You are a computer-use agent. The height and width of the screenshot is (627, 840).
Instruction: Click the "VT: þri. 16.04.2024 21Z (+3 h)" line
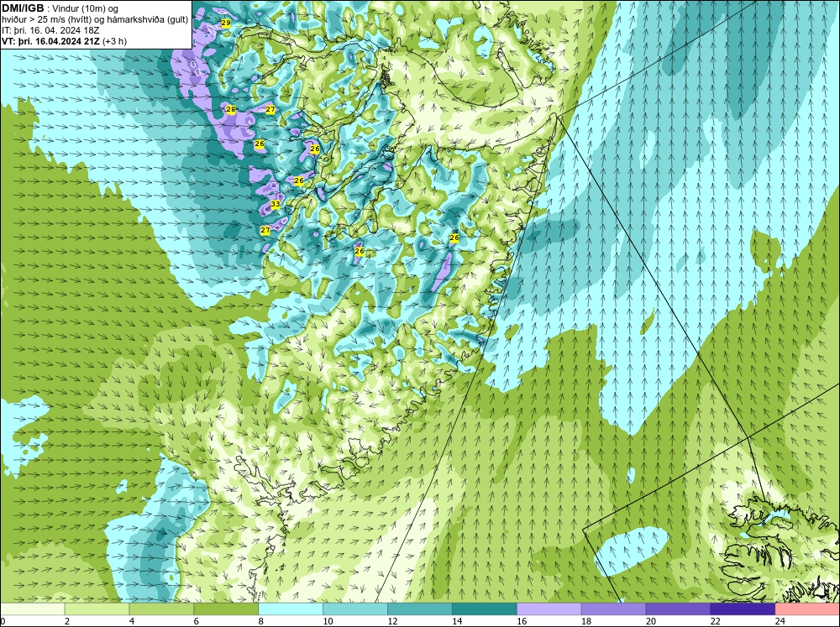65,41
